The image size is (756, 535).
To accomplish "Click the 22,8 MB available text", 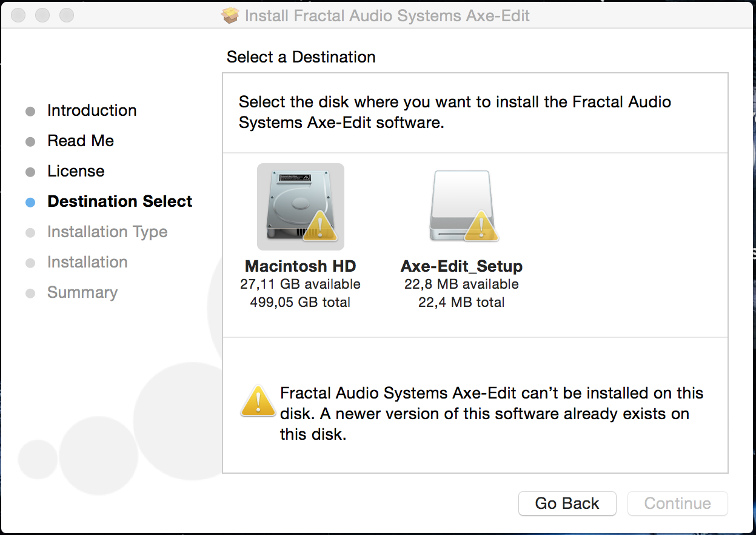I will tap(462, 284).
